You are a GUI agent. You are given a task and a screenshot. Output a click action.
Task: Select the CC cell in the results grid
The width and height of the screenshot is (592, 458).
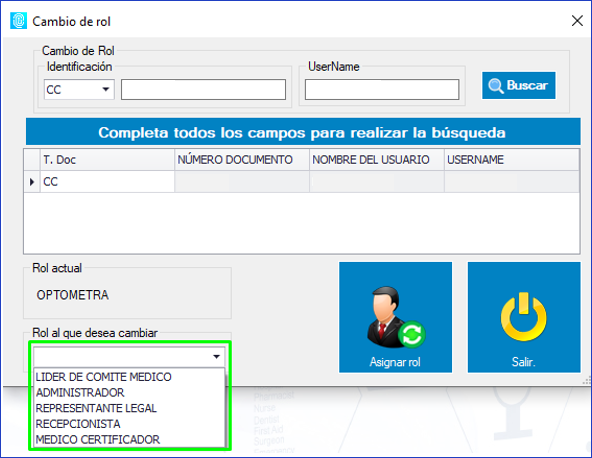point(107,182)
